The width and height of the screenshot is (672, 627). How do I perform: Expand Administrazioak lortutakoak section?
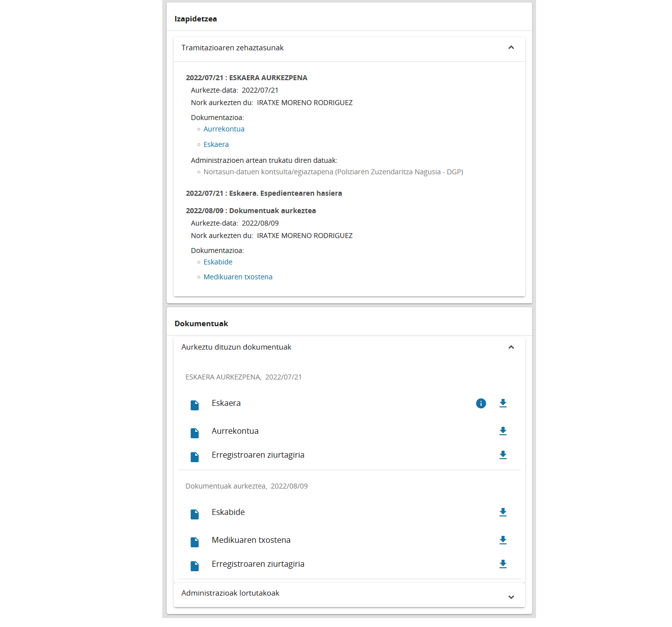pos(511,597)
